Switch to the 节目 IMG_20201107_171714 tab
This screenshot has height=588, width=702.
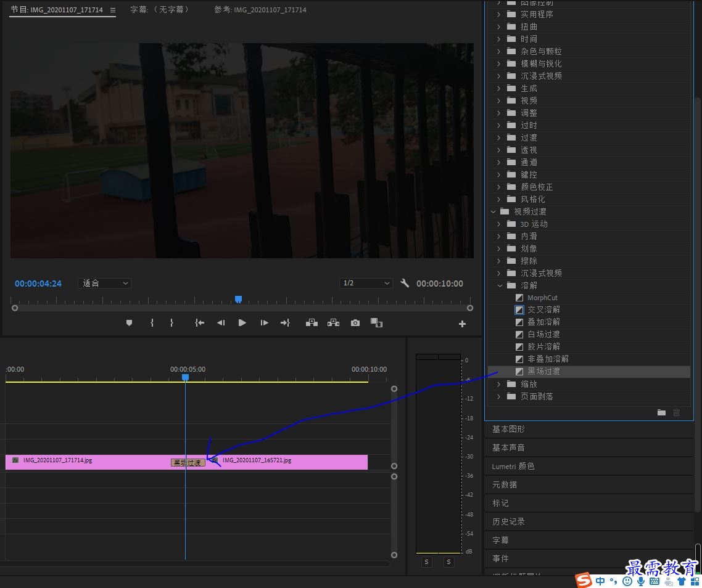tap(57, 10)
